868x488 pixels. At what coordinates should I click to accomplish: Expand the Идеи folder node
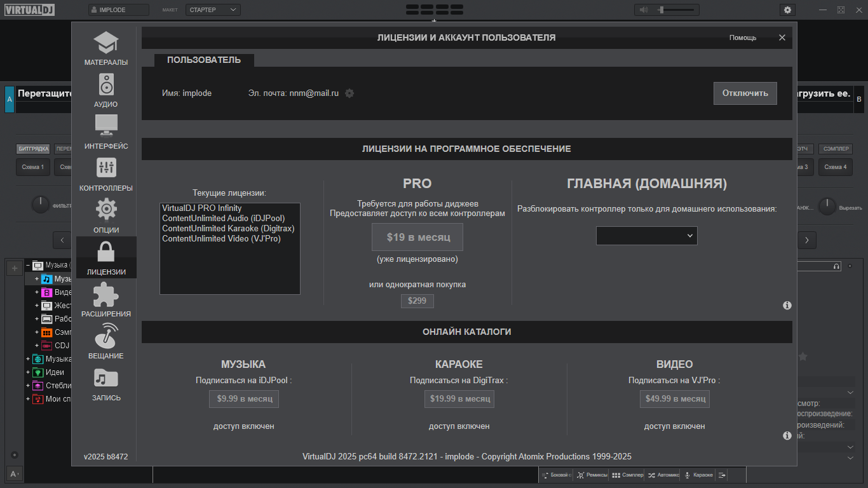coord(28,372)
